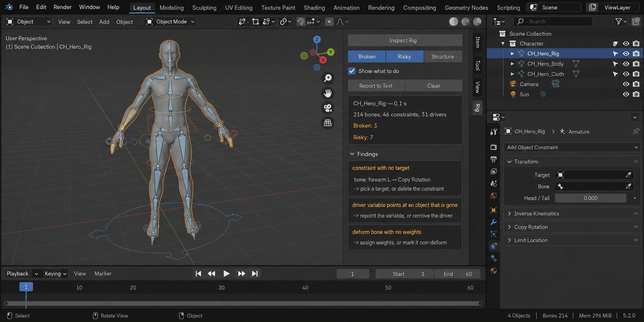Click the Camera object data icon

[x=555, y=84]
